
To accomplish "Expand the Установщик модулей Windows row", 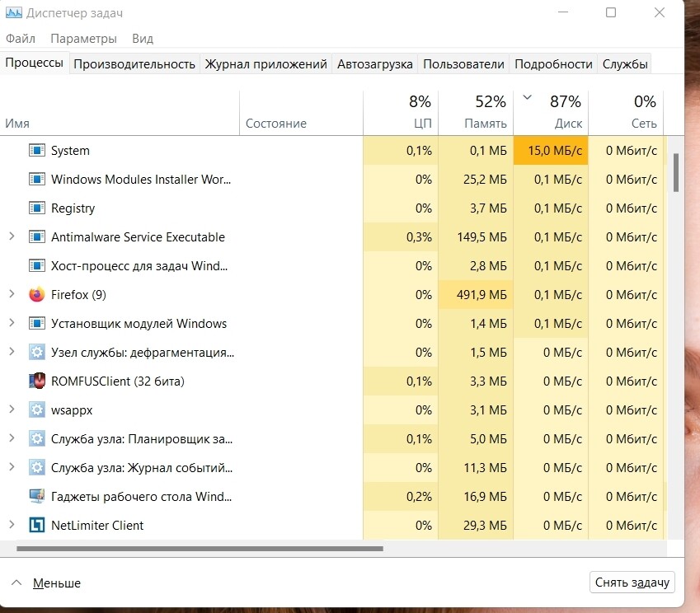I will (x=12, y=323).
